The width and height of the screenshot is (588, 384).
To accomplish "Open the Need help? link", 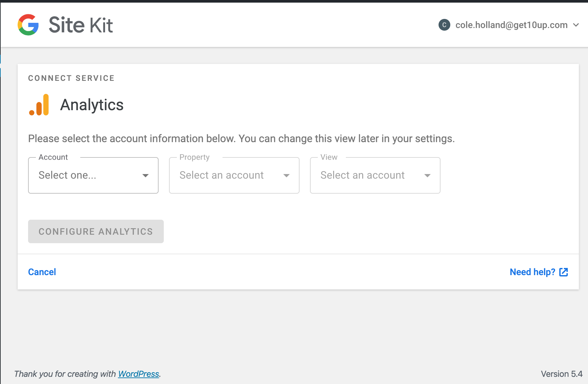I will click(x=539, y=272).
